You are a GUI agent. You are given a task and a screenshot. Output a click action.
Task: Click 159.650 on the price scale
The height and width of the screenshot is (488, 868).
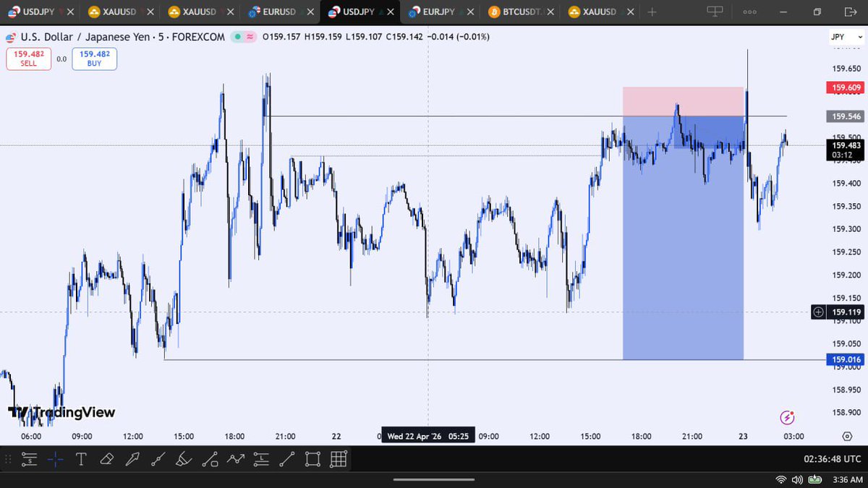(846, 69)
